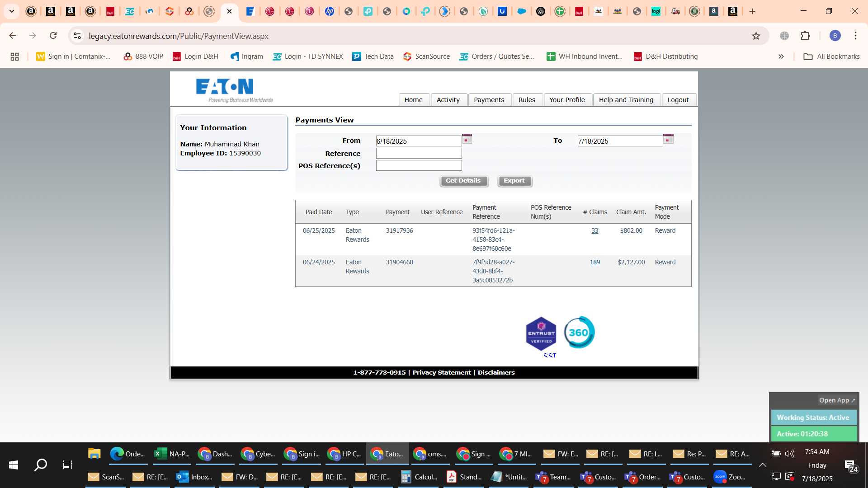Open the apps grid in bookmarks bar
Viewport: 868px width, 488px height.
[x=14, y=56]
